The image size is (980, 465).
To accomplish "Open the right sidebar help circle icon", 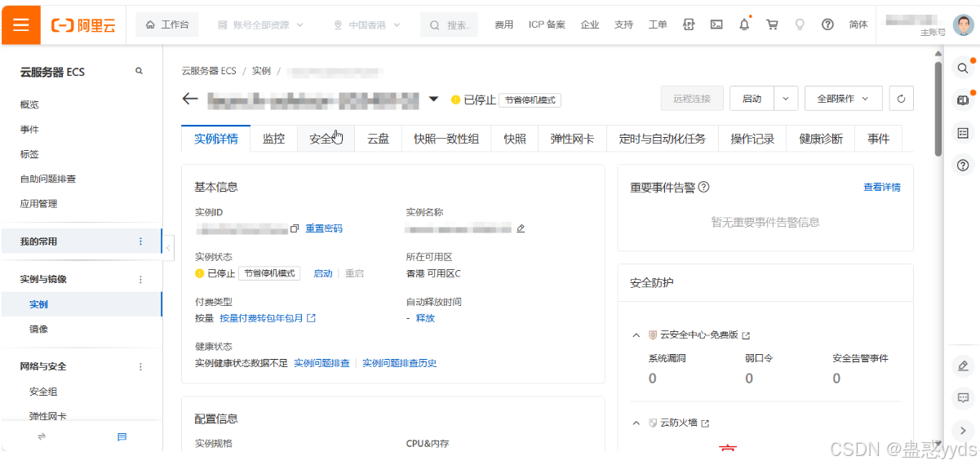I will 963,165.
